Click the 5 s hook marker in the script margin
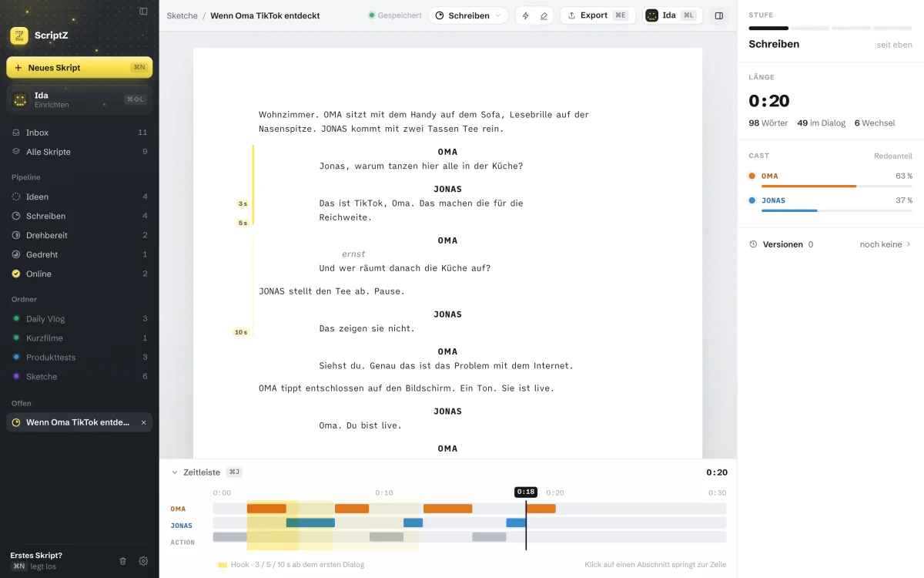The width and height of the screenshot is (924, 578). point(243,223)
